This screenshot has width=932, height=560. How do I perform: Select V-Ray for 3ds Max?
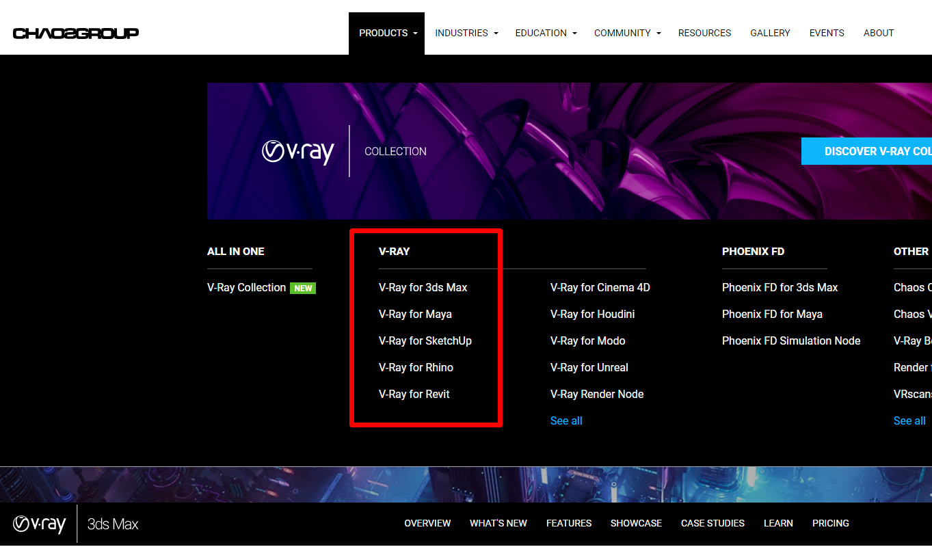click(423, 288)
